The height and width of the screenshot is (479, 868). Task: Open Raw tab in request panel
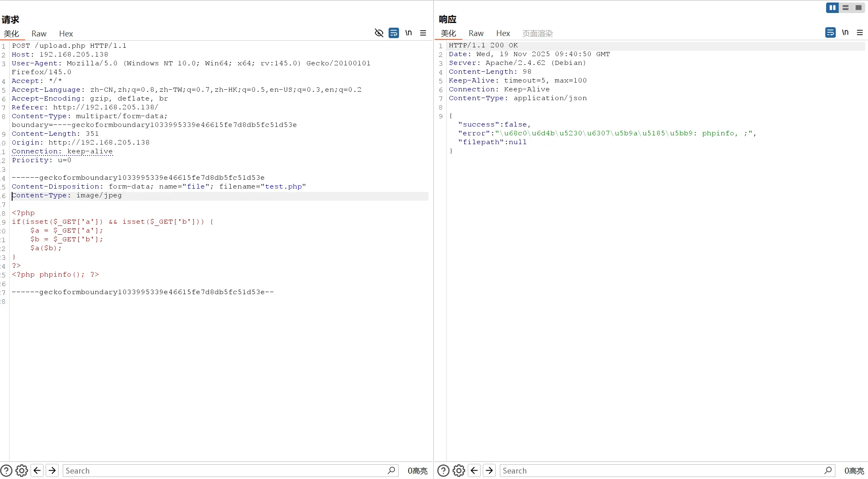(x=39, y=34)
